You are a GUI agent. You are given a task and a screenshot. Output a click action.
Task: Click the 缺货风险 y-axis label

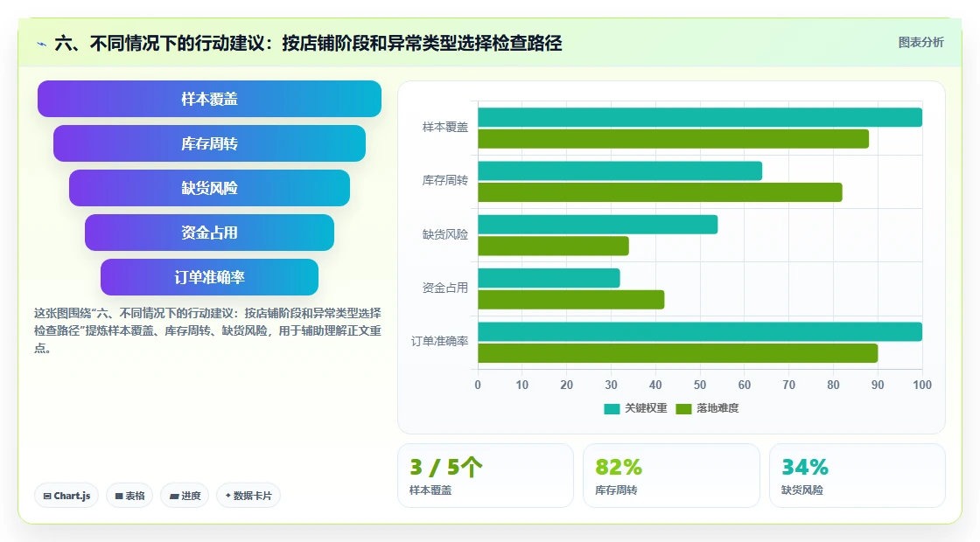[445, 234]
